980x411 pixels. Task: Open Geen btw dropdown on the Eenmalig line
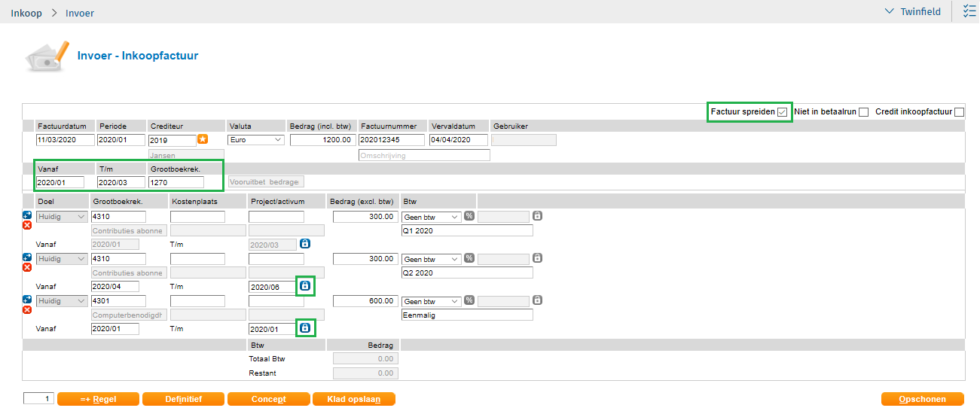click(431, 301)
